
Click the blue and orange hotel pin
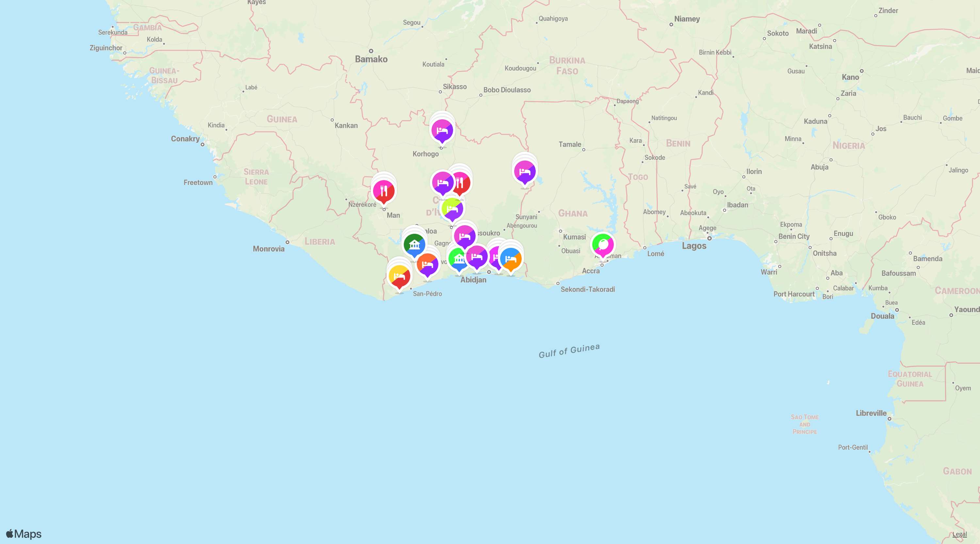tap(511, 259)
